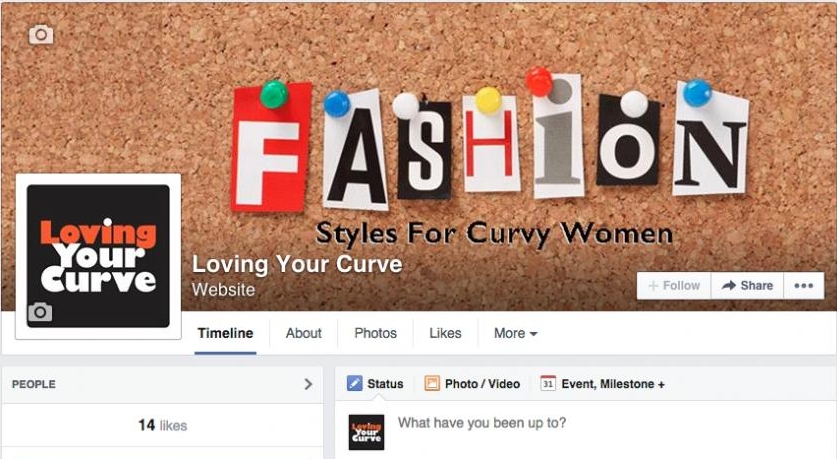The image size is (837, 459).
Task: Click the Follow button
Action: 674,286
